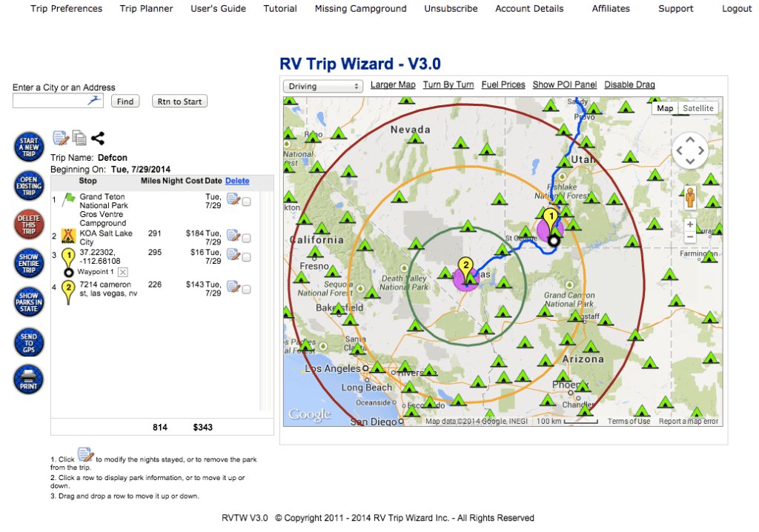
Task: Click the green flag icon of stop 1
Action: 69,199
